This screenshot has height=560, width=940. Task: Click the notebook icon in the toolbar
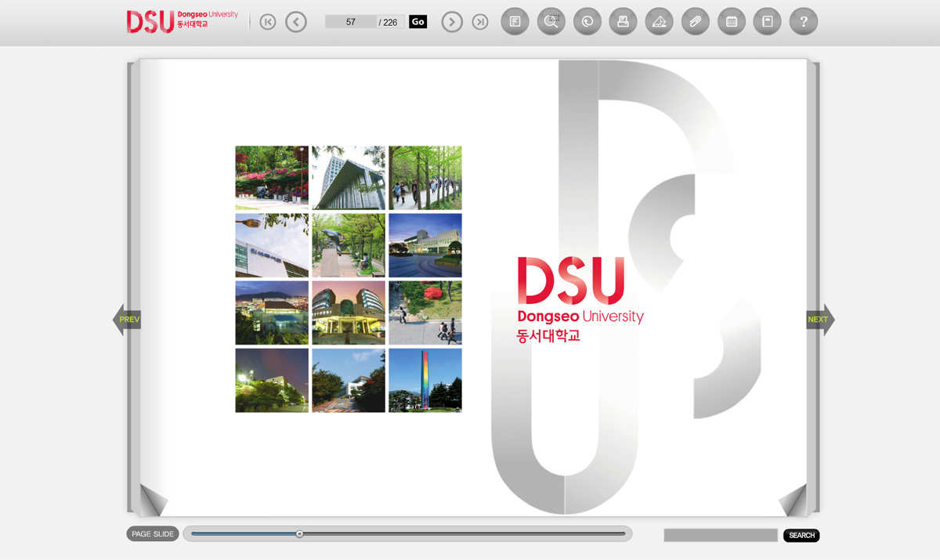point(767,22)
